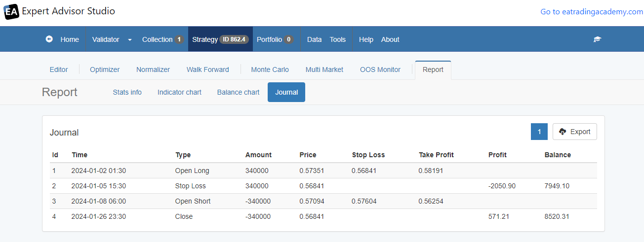Select Strategy ID 862.4 in navbar
Screen dimensions: 644x242
(x=220, y=39)
